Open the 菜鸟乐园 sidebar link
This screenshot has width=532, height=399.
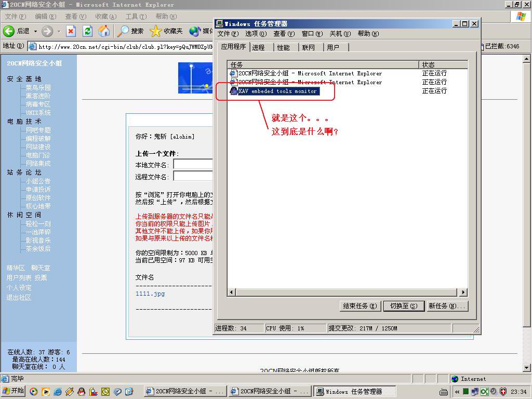point(38,87)
